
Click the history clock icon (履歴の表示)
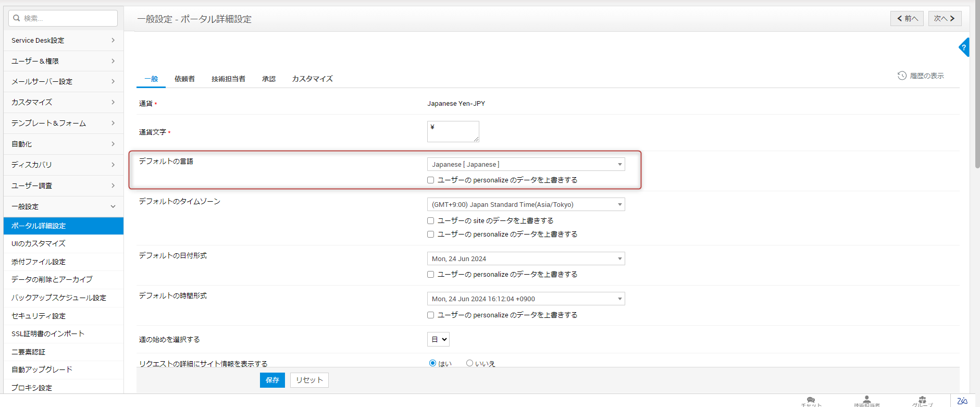902,76
